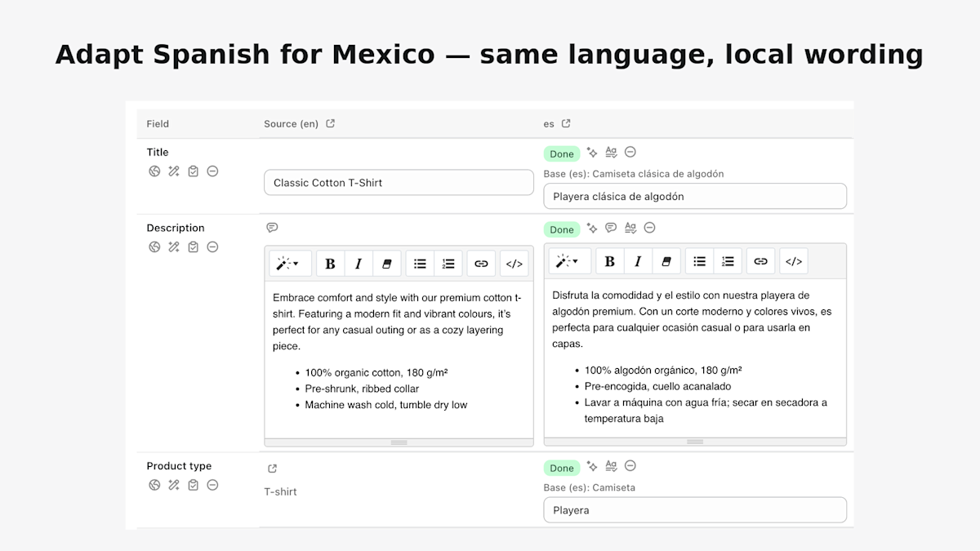Image resolution: width=980 pixels, height=551 pixels.
Task: Click the 'Base (es): Camiseta clásica de algodón' text
Action: tap(634, 174)
